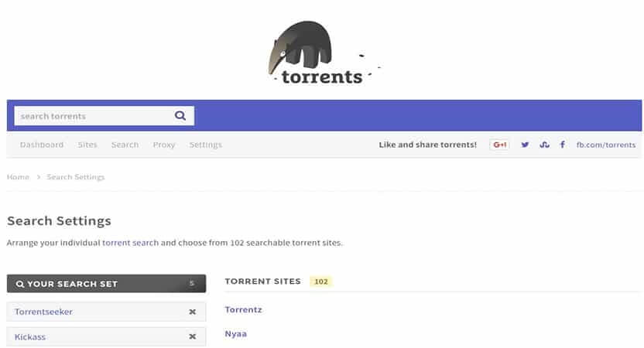Screen dimensions: 644x348
Task: Select Kickass in the search set
Action: click(30, 337)
